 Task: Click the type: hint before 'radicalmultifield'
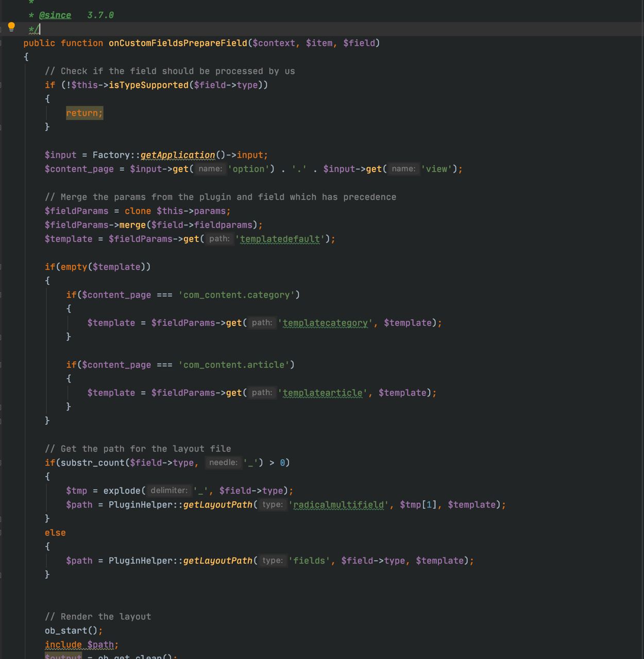tap(273, 505)
